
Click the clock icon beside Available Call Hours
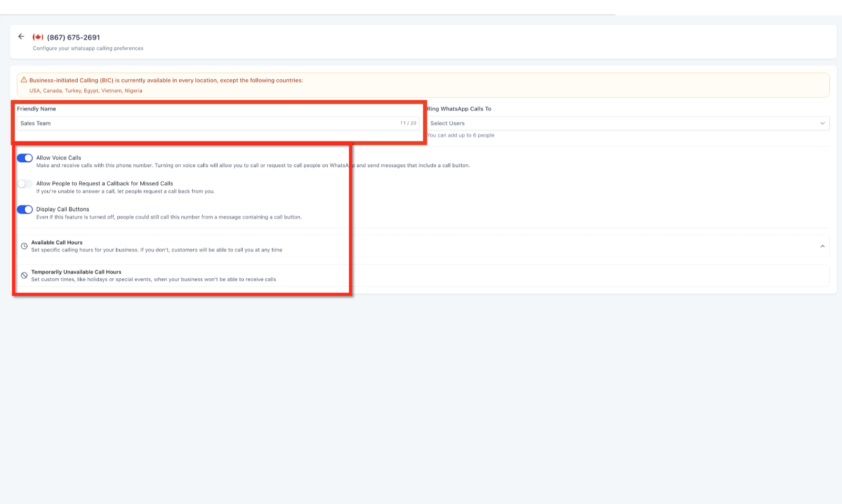(x=24, y=246)
